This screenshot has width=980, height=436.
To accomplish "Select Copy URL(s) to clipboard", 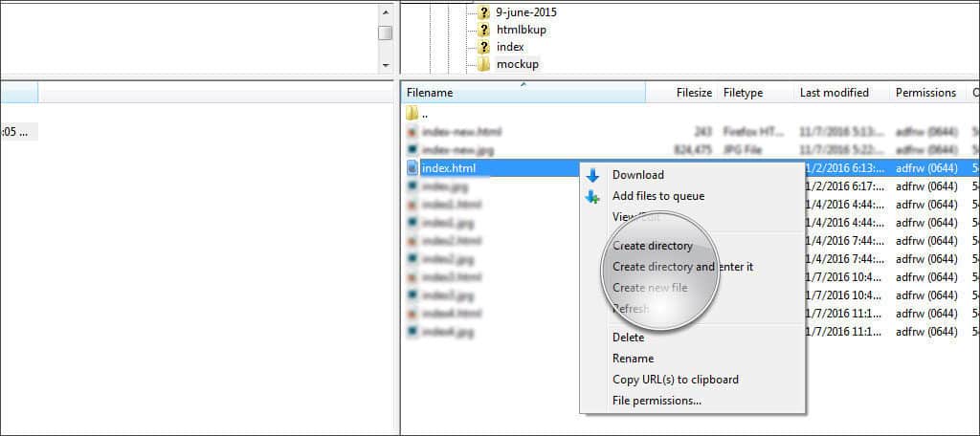I will click(675, 380).
